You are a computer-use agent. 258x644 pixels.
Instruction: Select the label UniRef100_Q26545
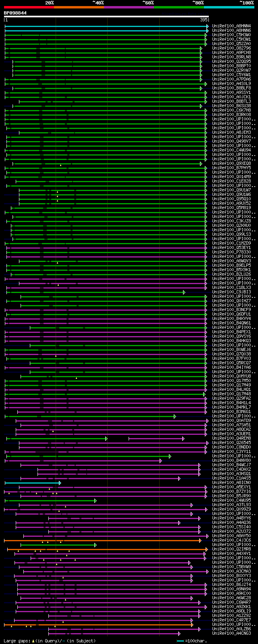231,442
